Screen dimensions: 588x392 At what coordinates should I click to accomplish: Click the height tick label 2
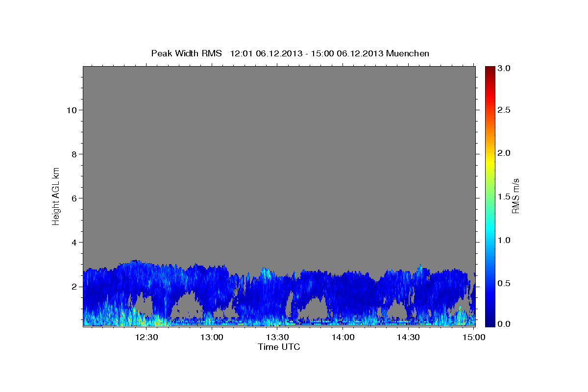pyautogui.click(x=74, y=287)
